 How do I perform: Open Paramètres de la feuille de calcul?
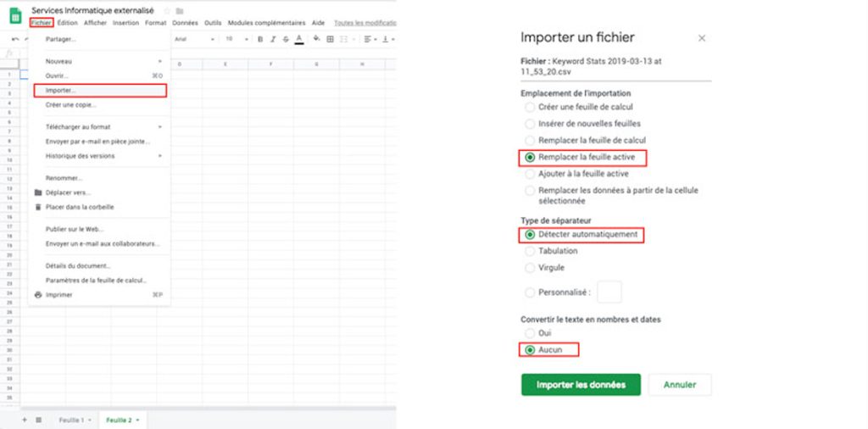pos(100,280)
